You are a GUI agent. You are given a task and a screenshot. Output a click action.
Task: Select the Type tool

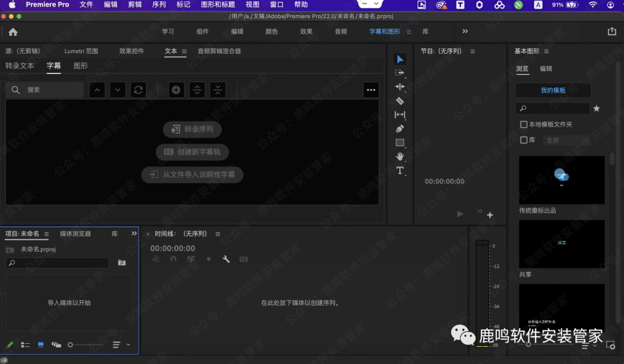[x=400, y=170]
